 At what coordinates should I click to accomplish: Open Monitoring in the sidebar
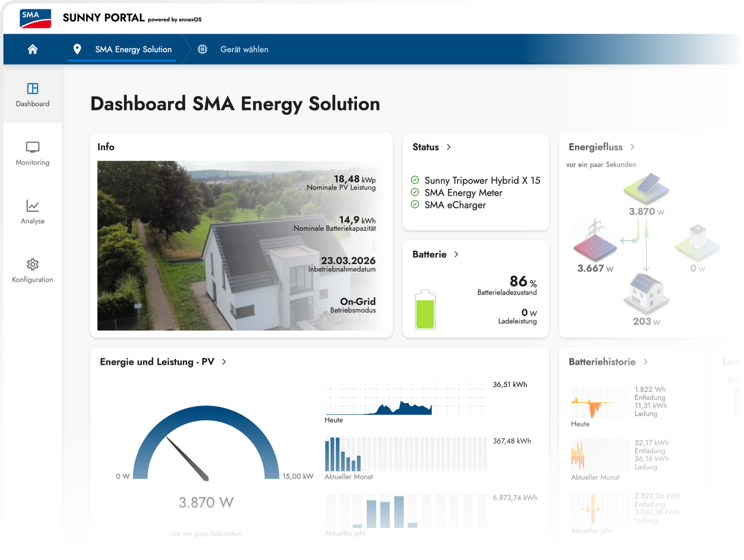[33, 153]
